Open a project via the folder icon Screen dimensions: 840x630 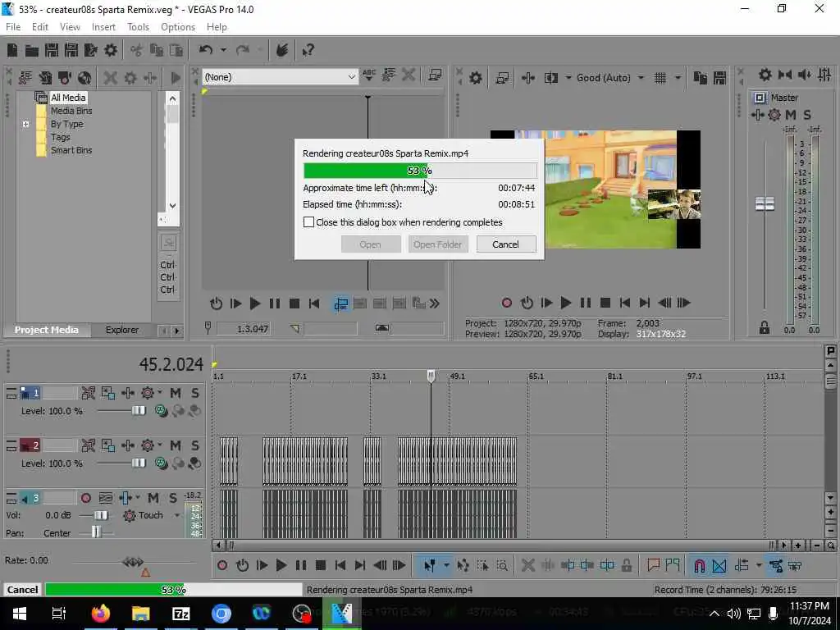coord(32,50)
